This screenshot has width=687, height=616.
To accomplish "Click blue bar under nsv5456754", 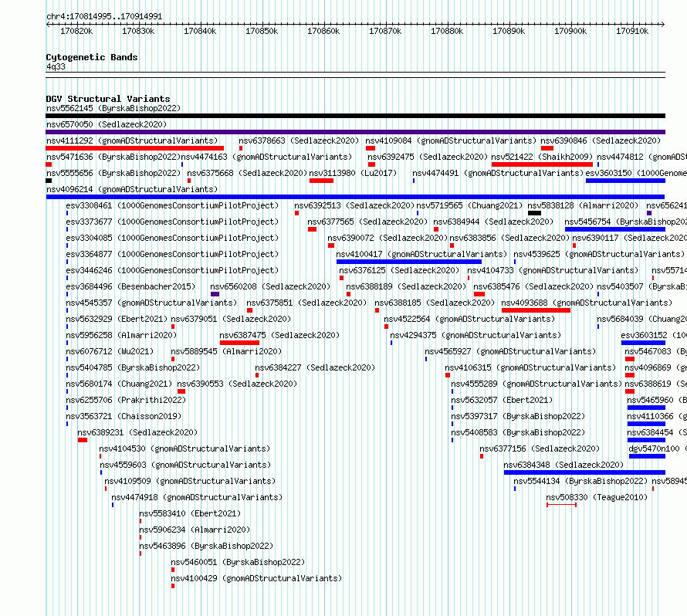I will coord(615,229).
